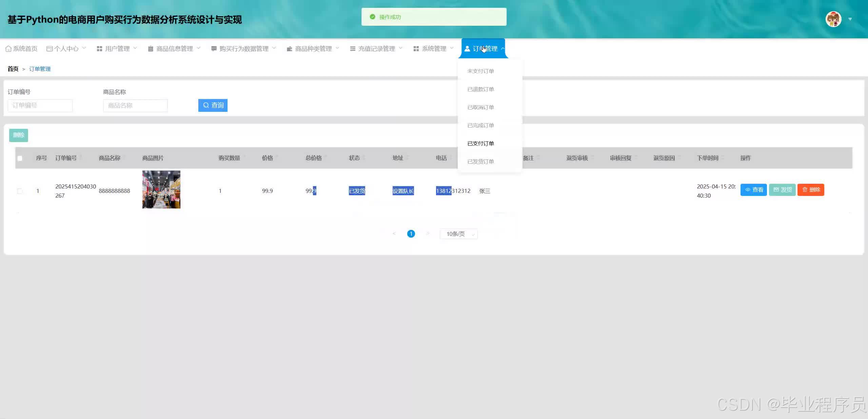The image size is (868, 419).
Task: Click the clipboard icon for 商品信息管理
Action: click(151, 49)
